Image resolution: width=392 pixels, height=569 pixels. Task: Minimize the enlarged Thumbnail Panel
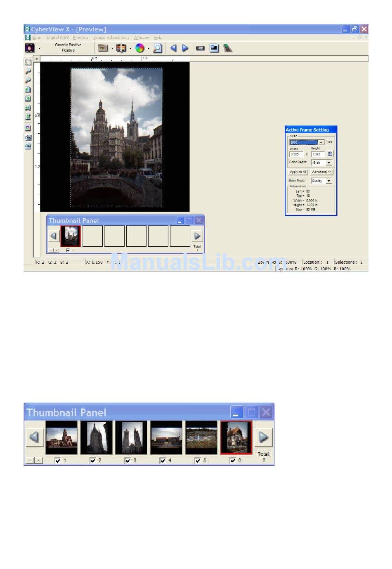coord(236,412)
